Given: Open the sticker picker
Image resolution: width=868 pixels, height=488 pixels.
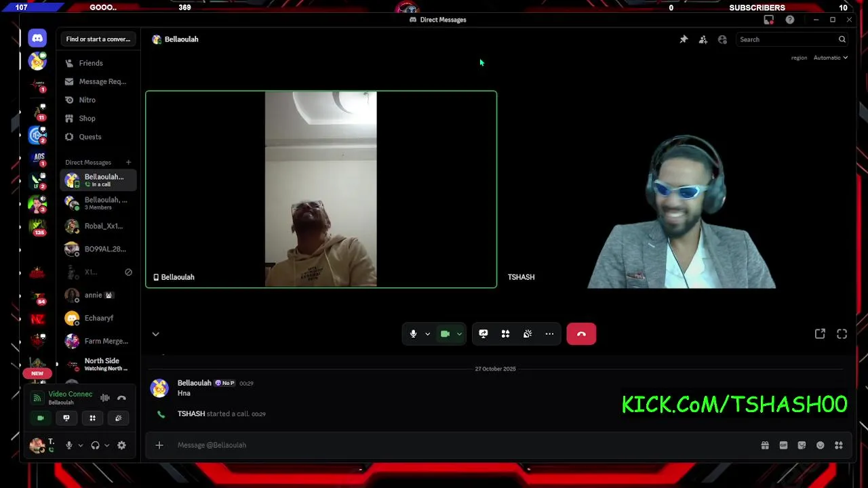Looking at the screenshot, I should pos(802,445).
